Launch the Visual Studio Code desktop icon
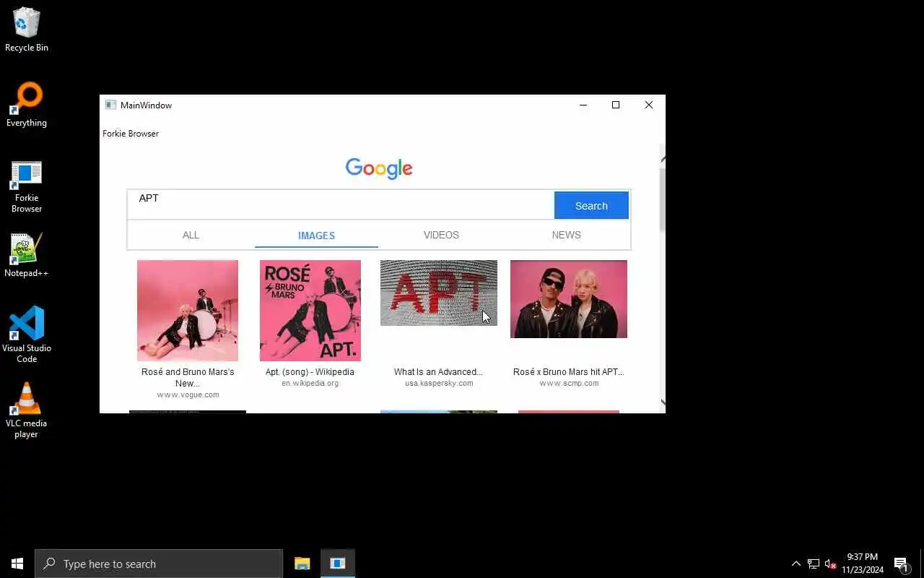Screen dimensions: 924x578 point(27,334)
